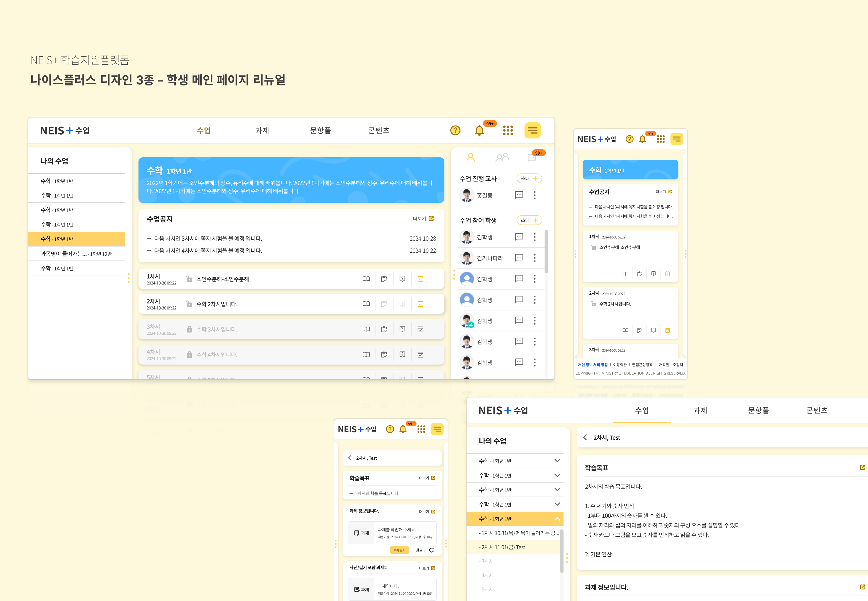Image resolution: width=868 pixels, height=601 pixels.
Task: Select 문항풀 menu in top navigation
Action: [x=320, y=130]
